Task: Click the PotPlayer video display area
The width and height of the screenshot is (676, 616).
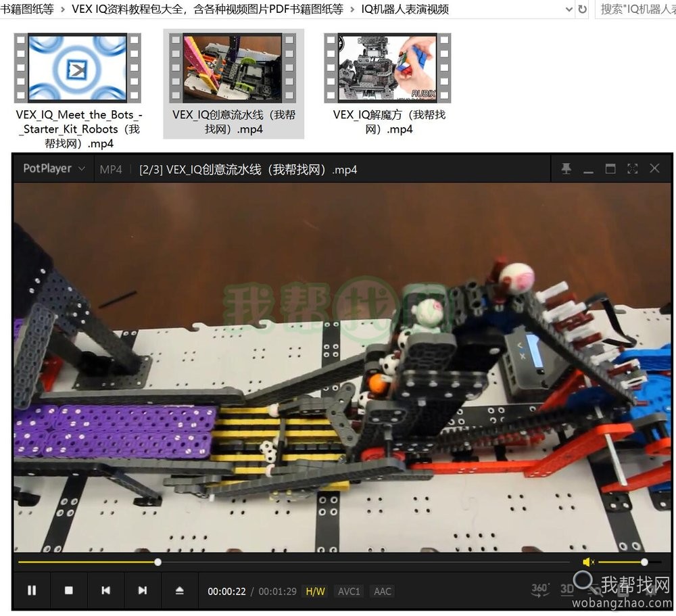Action: [x=342, y=368]
